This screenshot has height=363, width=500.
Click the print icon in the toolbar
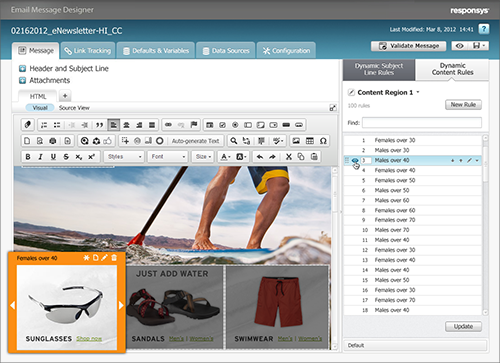point(53,141)
